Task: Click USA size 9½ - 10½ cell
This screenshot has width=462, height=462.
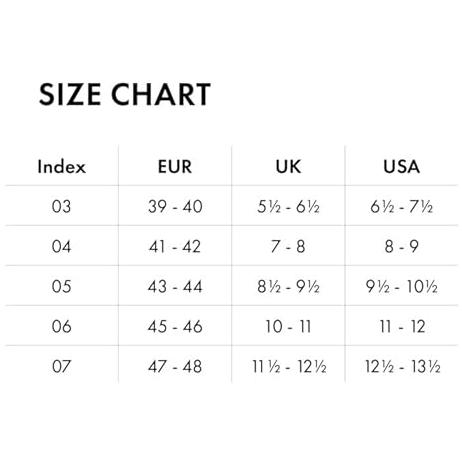Action: tap(402, 286)
